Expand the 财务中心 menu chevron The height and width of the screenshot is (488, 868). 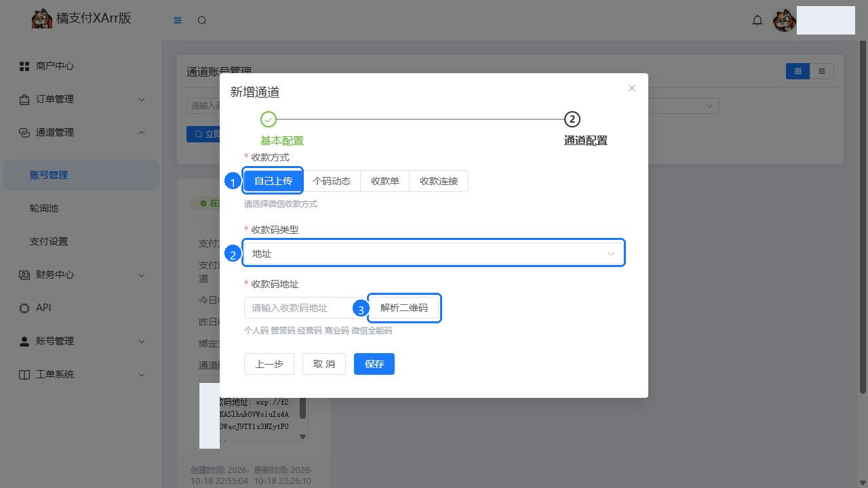(x=142, y=274)
